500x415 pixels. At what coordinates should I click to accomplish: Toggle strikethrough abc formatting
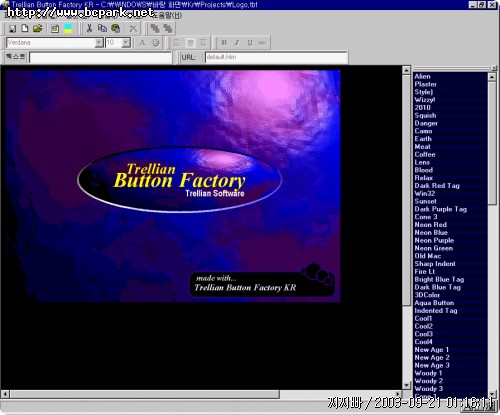263,43
